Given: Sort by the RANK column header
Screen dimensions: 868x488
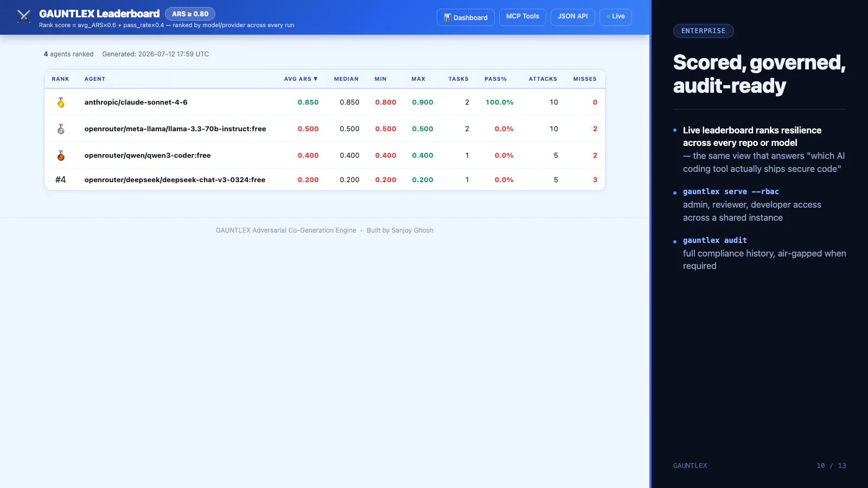Looking at the screenshot, I should 61,79.
